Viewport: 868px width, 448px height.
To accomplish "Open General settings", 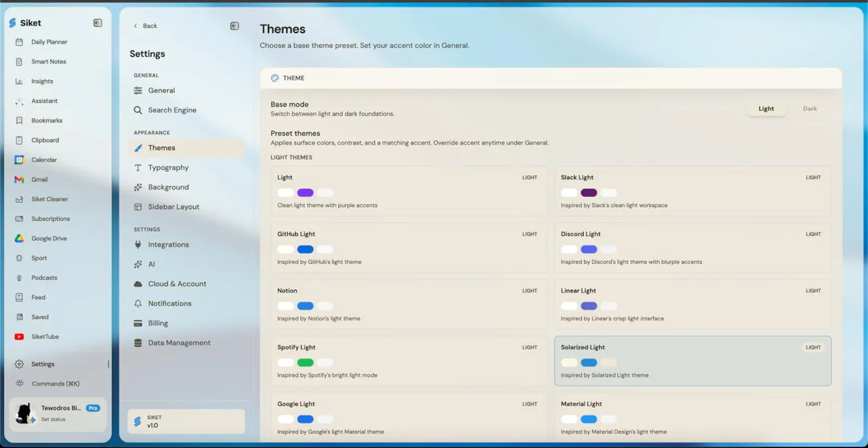I will pyautogui.click(x=186, y=91).
